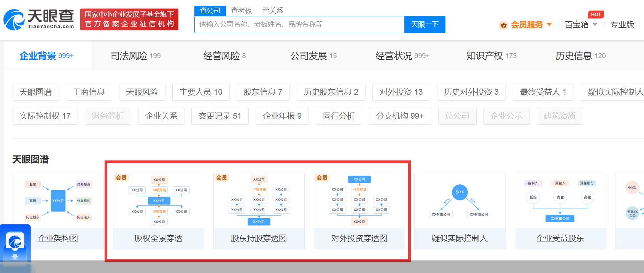Screen dimensions: 644x273
Task: Switch to the 历史信息 tab
Action: point(580,56)
